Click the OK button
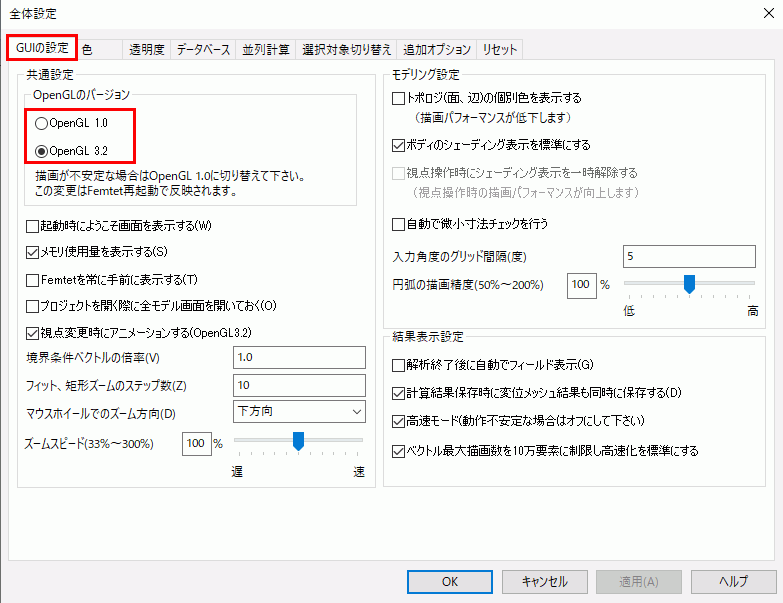Image resolution: width=783 pixels, height=603 pixels. [449, 581]
